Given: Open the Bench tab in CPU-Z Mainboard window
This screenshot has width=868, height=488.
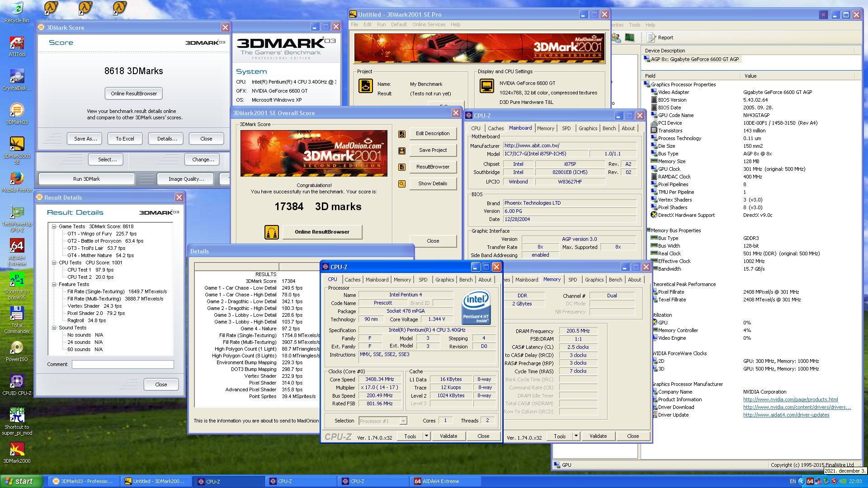Looking at the screenshot, I should [x=609, y=128].
